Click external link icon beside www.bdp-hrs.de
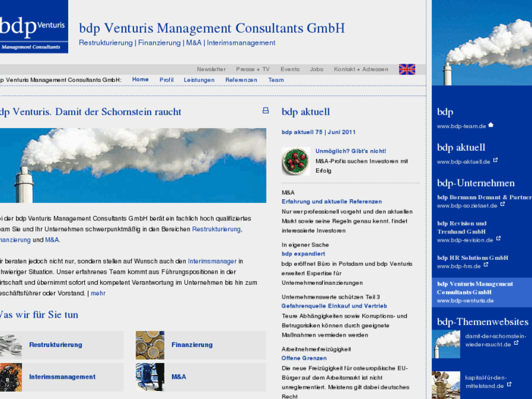 (x=486, y=264)
